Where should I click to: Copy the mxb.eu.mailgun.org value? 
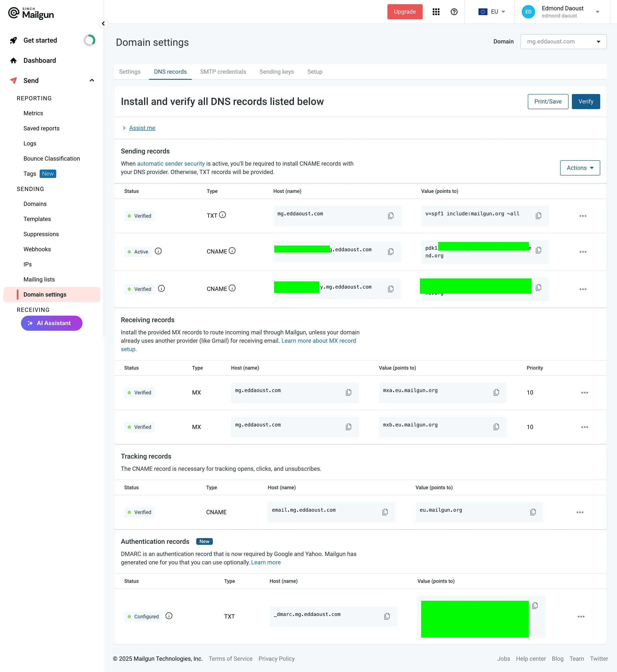[496, 427]
